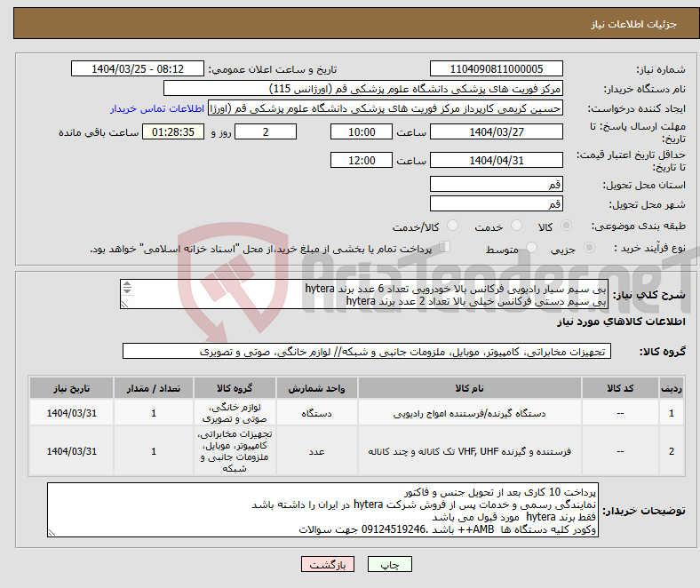Click item name دستگاه گیرنده/فرستنده امواج رادیویی

[x=469, y=413]
